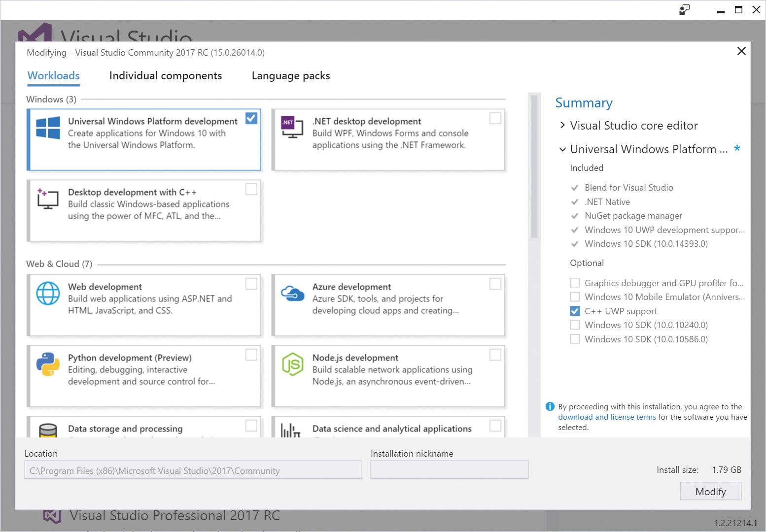Enable Graphics debugger and GPU profiler option
Image resolution: width=766 pixels, height=532 pixels.
575,283
